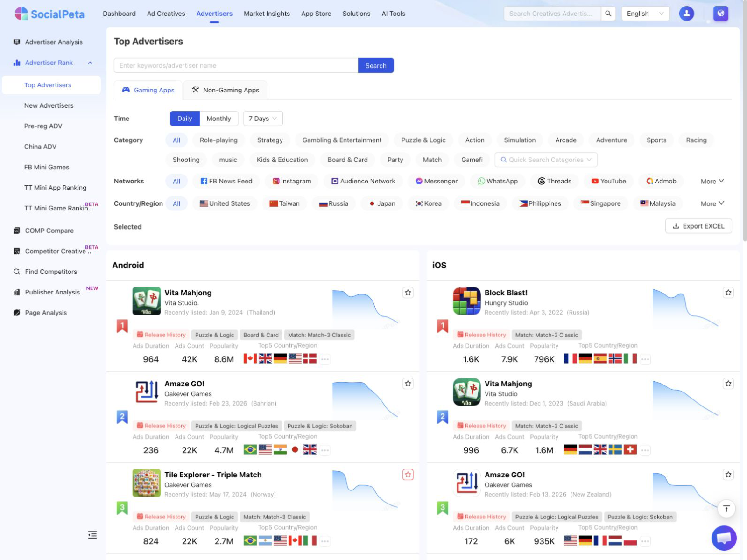Open the chat support bubble
Image resolution: width=747 pixels, height=560 pixels.
click(x=724, y=538)
